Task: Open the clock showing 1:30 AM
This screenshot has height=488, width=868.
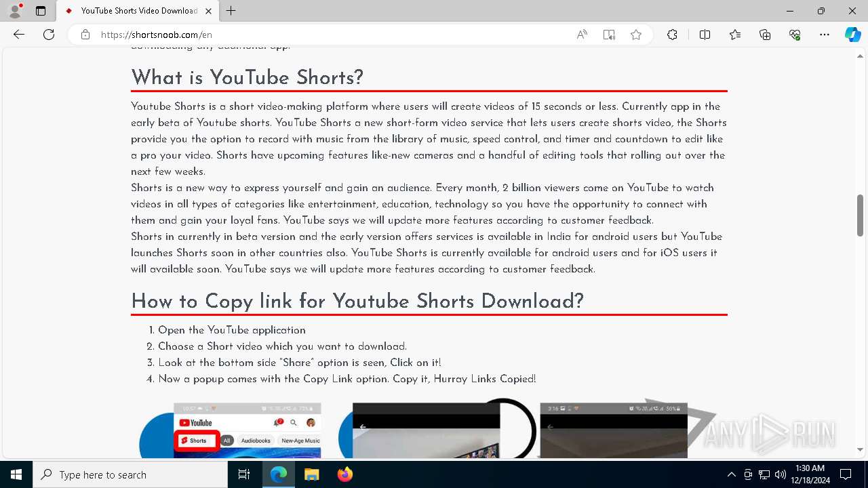Action: (810, 474)
